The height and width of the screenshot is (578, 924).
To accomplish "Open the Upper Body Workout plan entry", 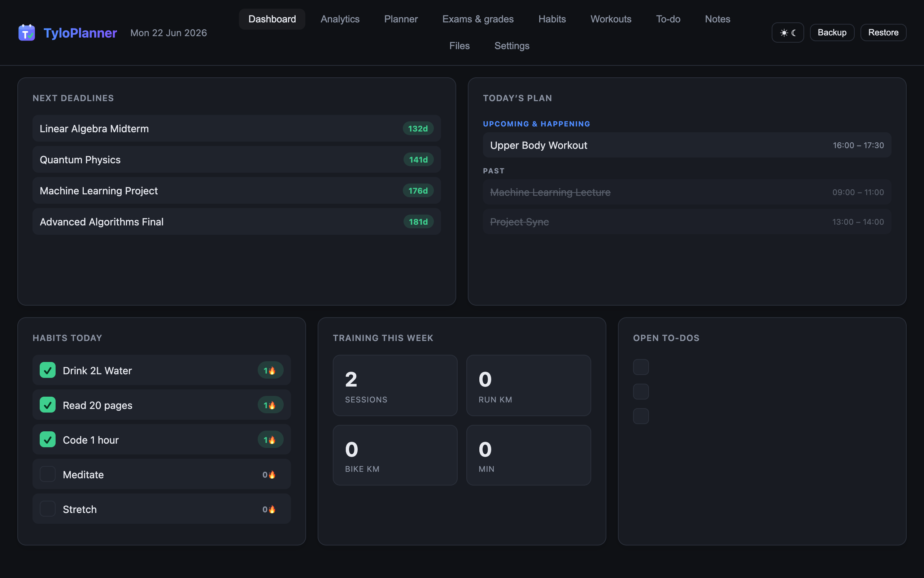I will [x=687, y=145].
